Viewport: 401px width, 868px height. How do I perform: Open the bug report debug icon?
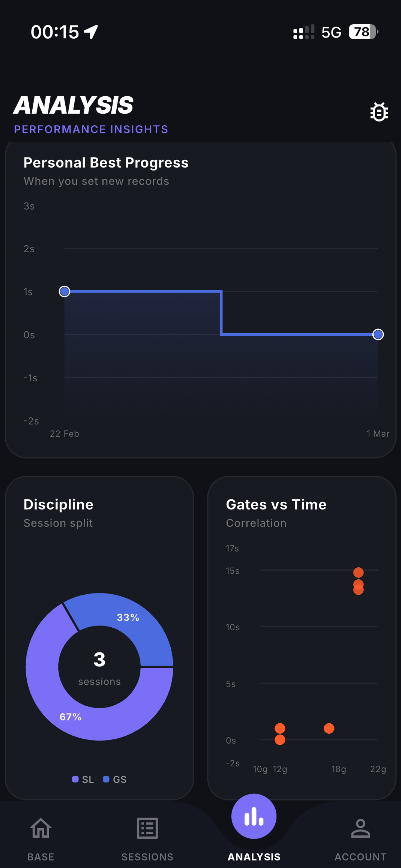379,112
